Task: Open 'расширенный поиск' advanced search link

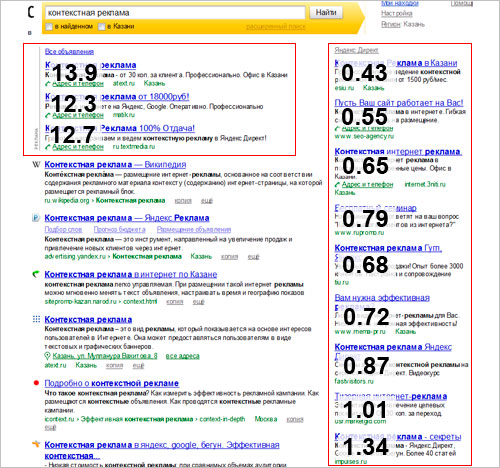Action: 276,26
